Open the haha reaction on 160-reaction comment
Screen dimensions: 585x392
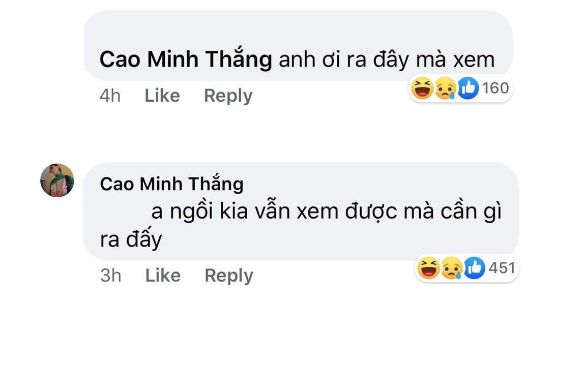[422, 88]
